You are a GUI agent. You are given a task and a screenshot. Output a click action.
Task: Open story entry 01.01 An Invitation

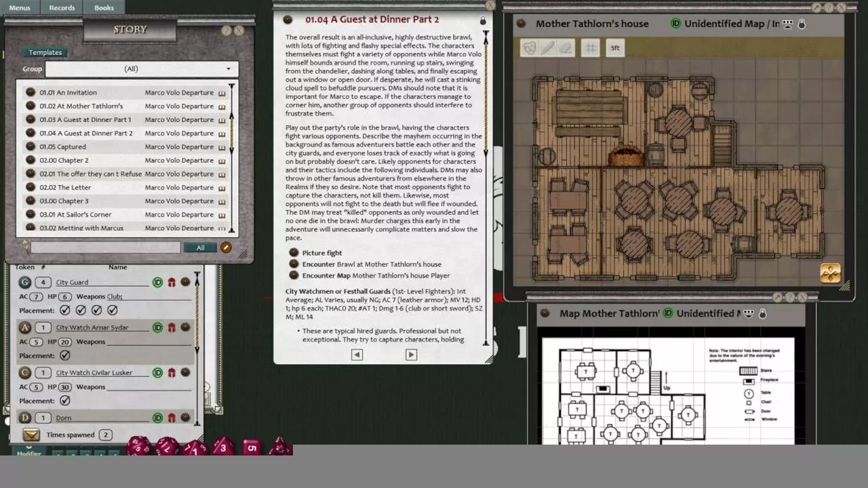pyautogui.click(x=68, y=92)
